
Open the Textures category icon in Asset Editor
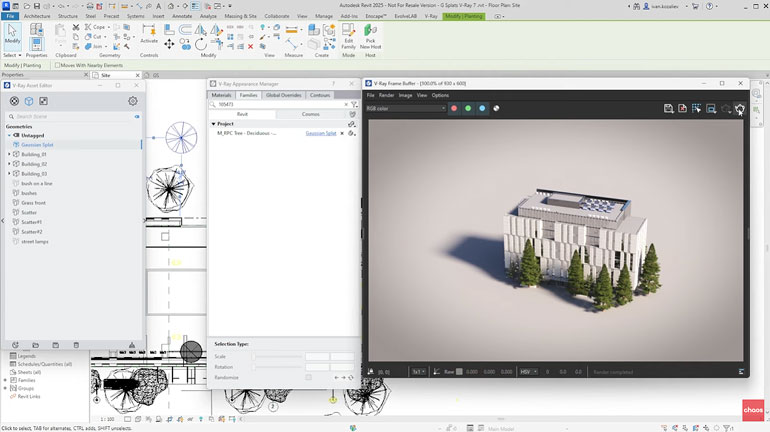tap(44, 101)
